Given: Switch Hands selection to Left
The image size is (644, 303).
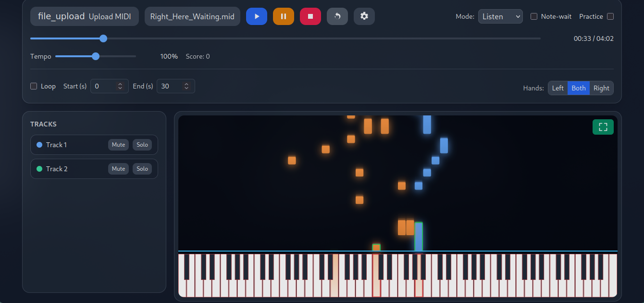Looking at the screenshot, I should [x=557, y=88].
